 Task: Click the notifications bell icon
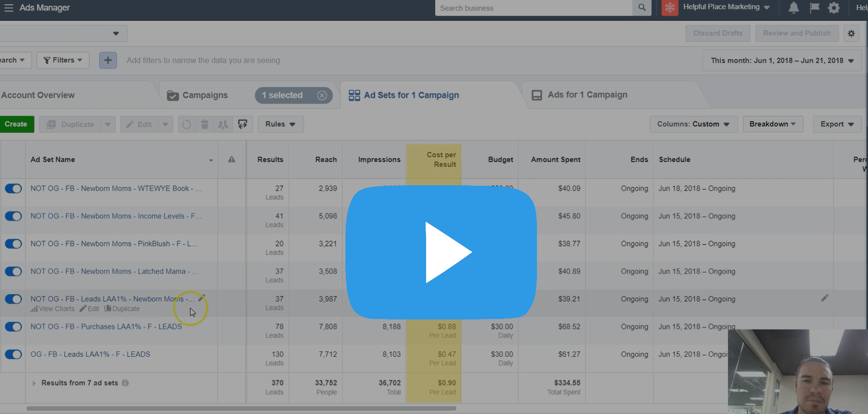click(x=793, y=8)
